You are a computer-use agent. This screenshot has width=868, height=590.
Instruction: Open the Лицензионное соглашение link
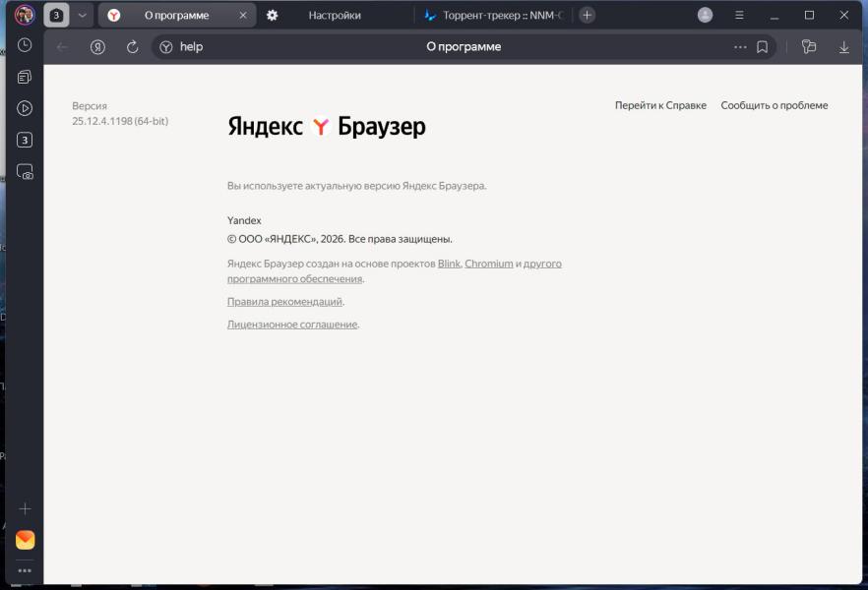(x=292, y=324)
